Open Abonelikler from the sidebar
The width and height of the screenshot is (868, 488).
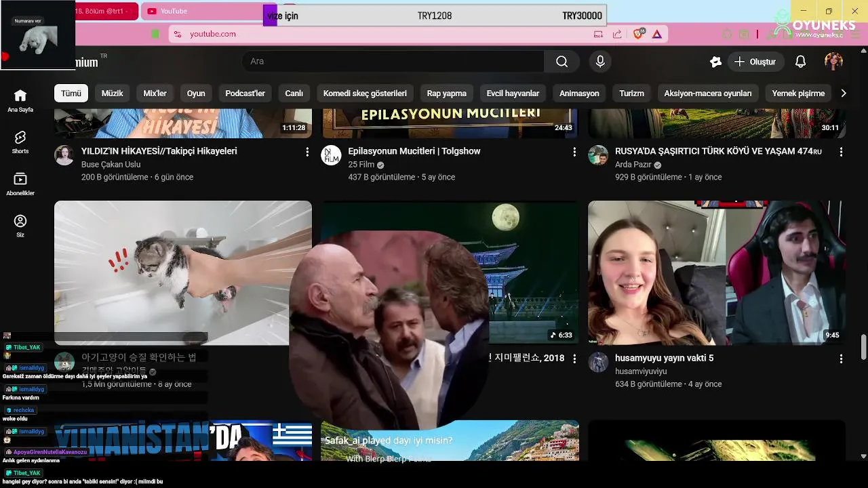click(x=20, y=184)
